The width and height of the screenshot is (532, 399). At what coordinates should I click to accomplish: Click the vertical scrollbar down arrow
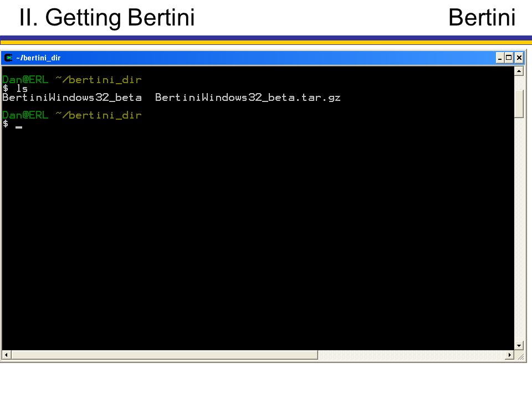[519, 346]
